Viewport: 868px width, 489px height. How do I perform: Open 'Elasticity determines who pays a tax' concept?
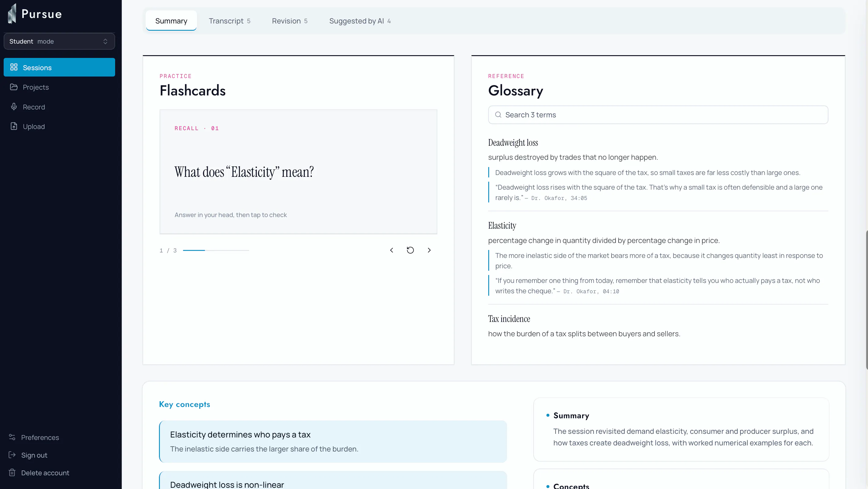[333, 441]
